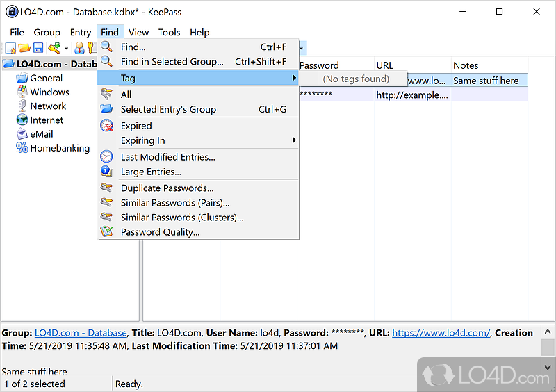Choose Find in Selected Group menu item
Screen dimensions: 556x392
point(172,62)
